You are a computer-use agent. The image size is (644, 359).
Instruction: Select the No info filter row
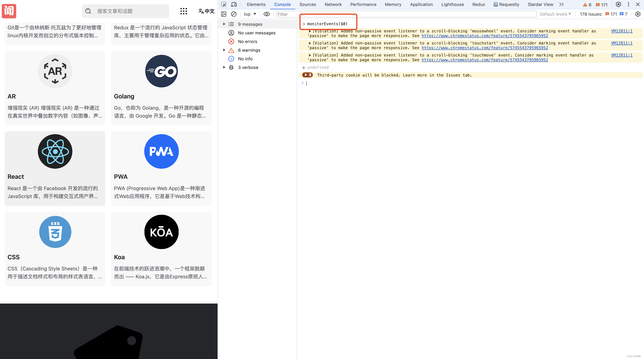pos(258,59)
